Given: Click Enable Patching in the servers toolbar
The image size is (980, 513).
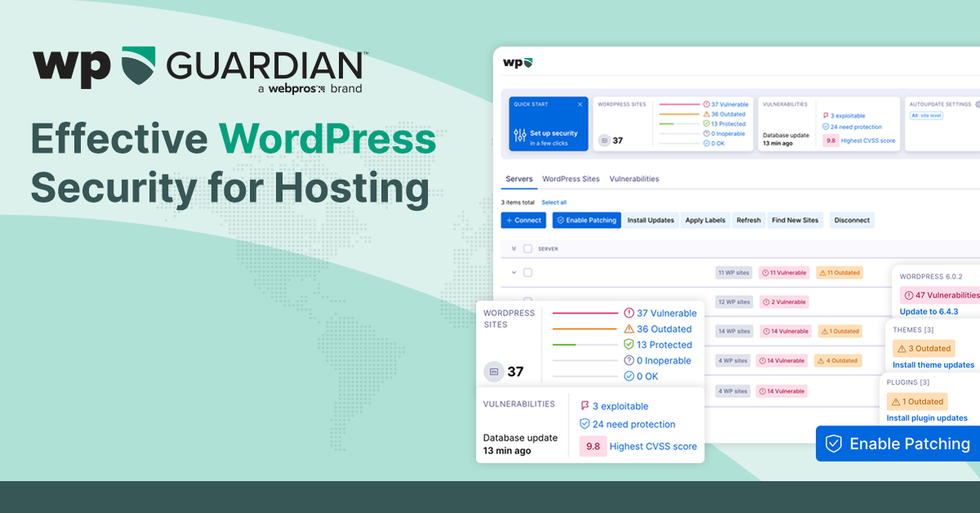Looking at the screenshot, I should tap(587, 221).
